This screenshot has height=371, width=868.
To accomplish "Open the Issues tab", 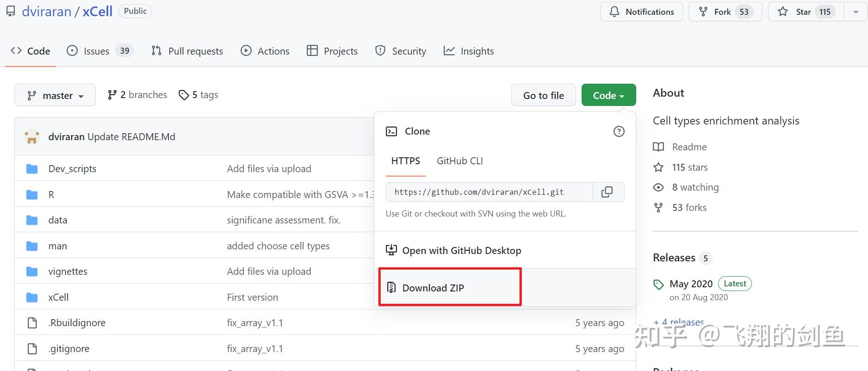I will point(100,51).
